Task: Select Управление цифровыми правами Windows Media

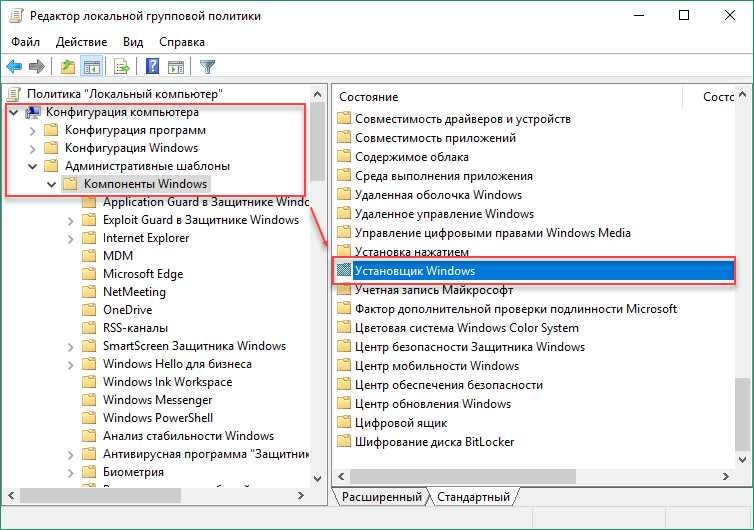Action: click(492, 233)
